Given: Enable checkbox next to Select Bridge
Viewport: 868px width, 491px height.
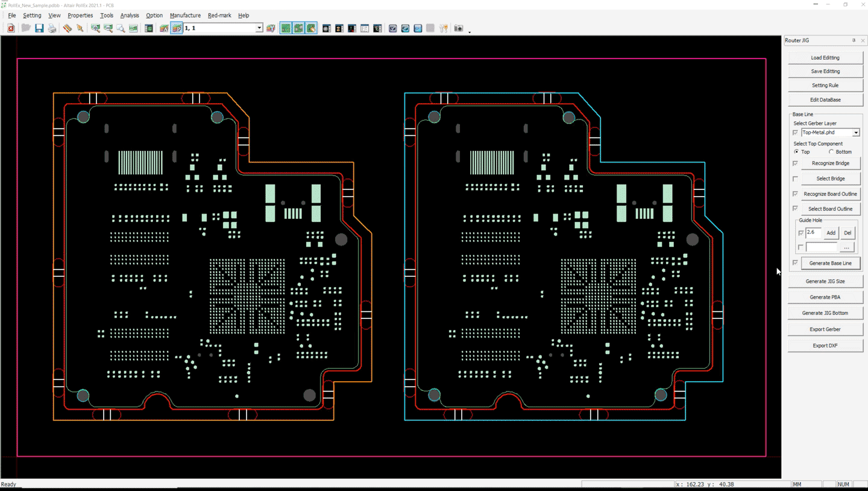Looking at the screenshot, I should 795,179.
